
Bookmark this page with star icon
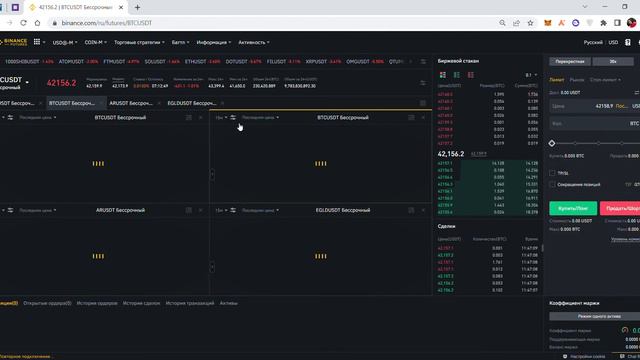[530, 23]
